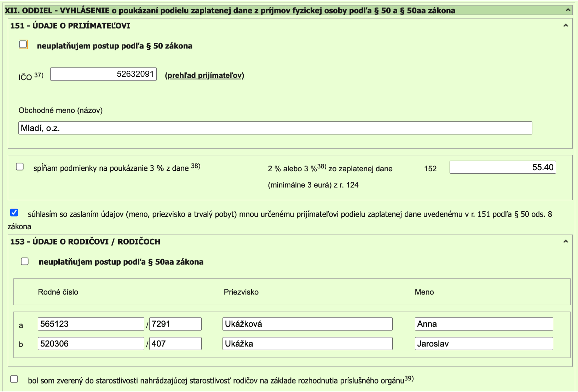Click Meno field containing Anna
Viewport: 578px width, 392px height.
tap(484, 324)
